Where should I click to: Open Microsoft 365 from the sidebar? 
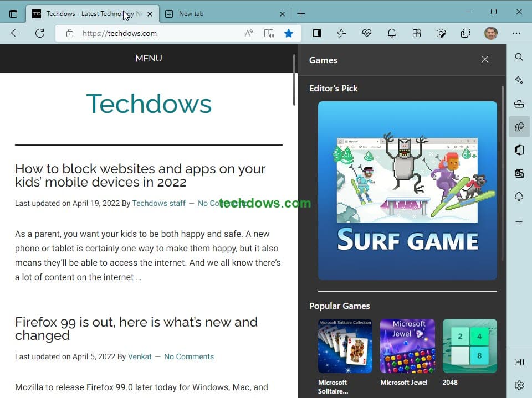coord(519,150)
